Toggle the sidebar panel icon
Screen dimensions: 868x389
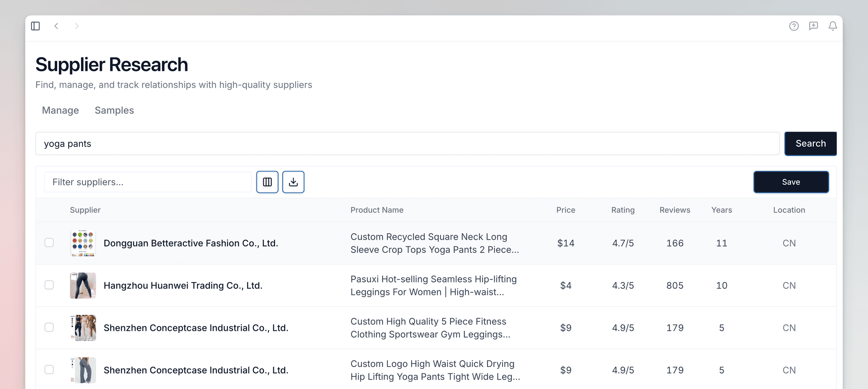point(36,26)
